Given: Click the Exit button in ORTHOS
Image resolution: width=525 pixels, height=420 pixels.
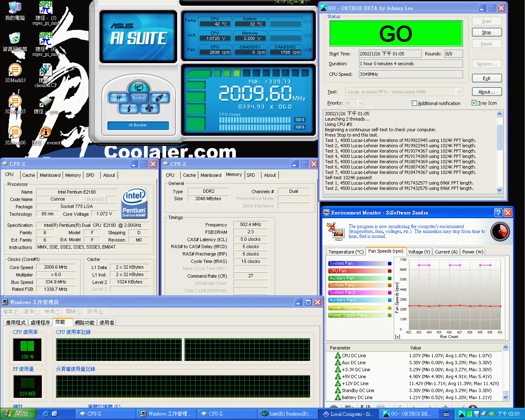Looking at the screenshot, I should click(486, 78).
